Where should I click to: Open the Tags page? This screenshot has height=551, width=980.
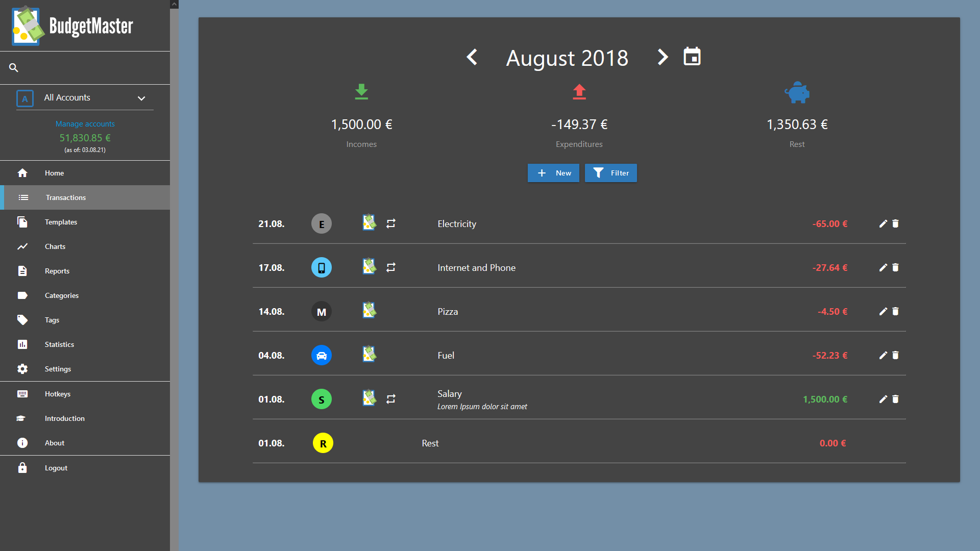[85, 320]
